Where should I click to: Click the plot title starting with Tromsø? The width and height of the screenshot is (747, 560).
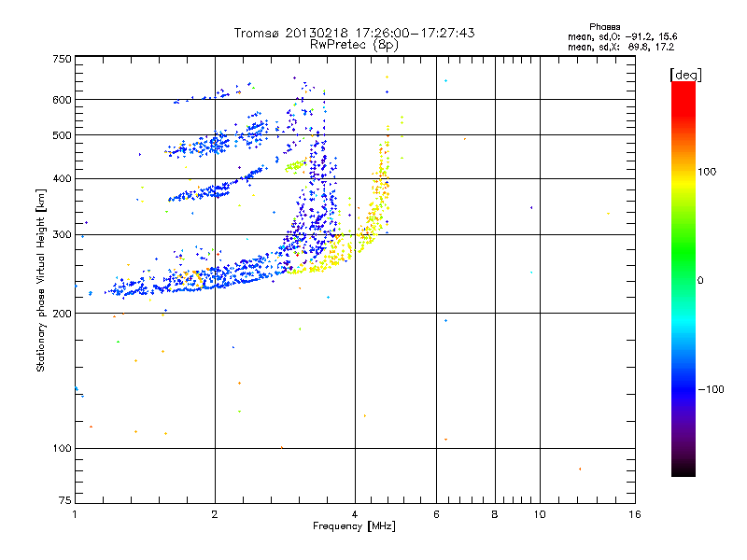click(354, 33)
